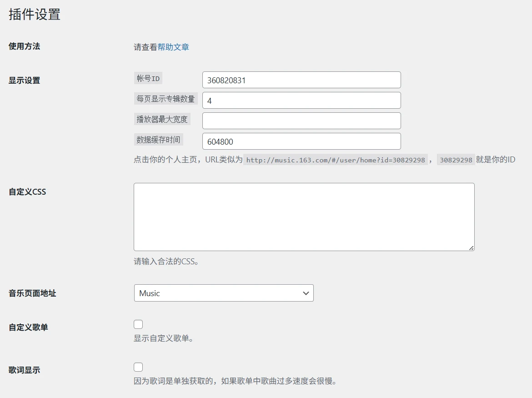Click inside the 自定义CSS text area
532x398 pixels.
pos(304,217)
